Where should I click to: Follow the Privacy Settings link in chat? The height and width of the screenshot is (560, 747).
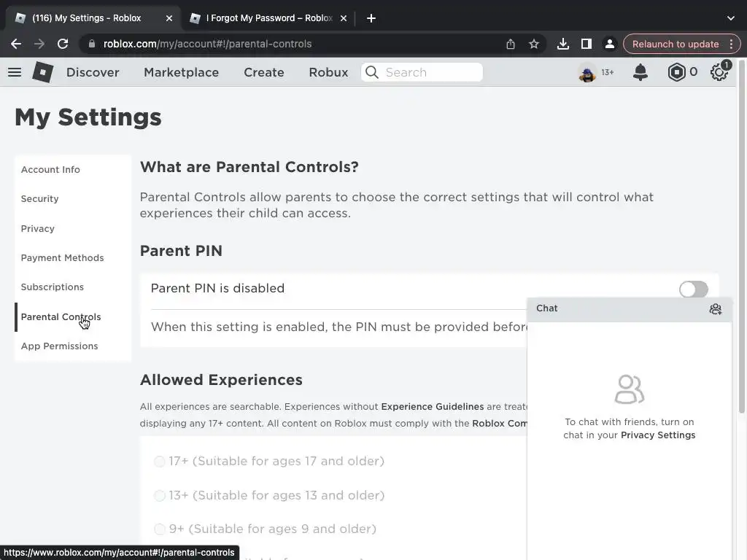point(657,435)
